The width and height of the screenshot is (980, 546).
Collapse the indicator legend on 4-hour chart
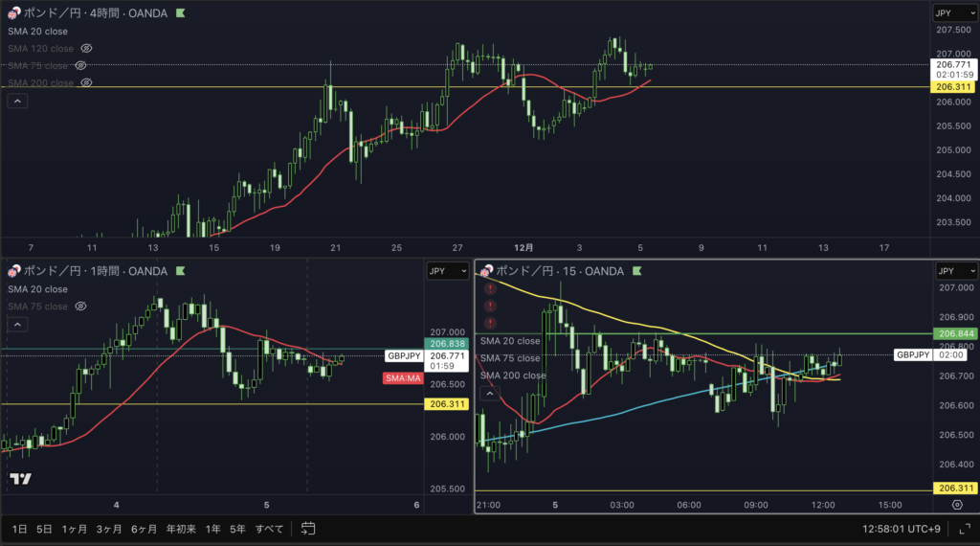tap(16, 101)
